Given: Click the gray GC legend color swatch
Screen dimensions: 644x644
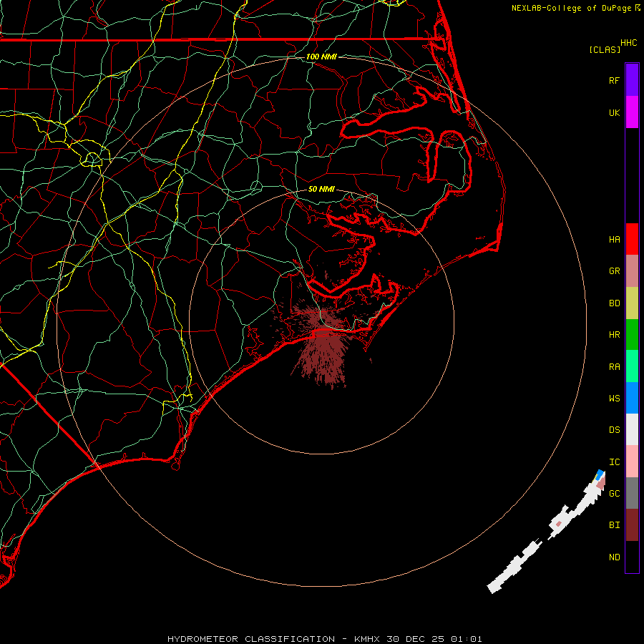Looking at the screenshot, I should 632,493.
